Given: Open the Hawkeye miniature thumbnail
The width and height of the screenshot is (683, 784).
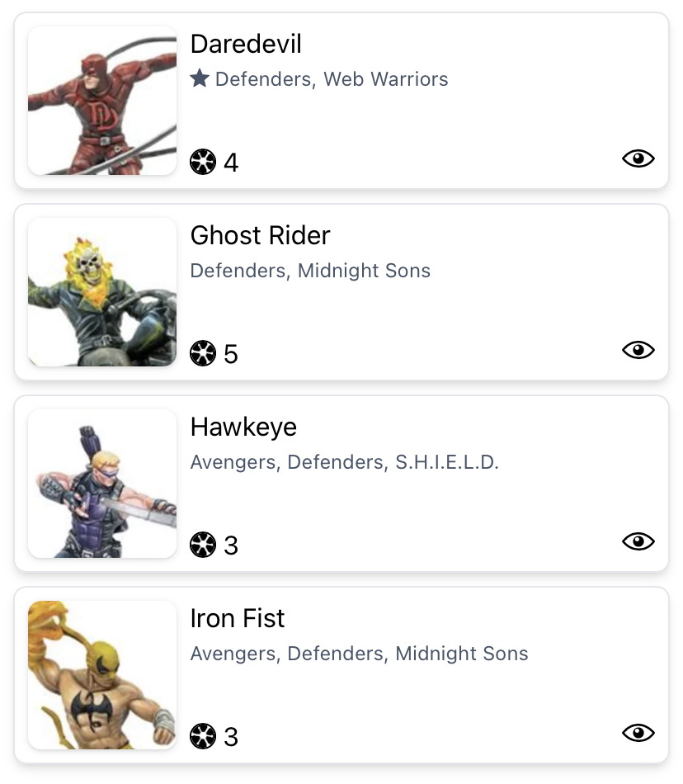Looking at the screenshot, I should pyautogui.click(x=102, y=484).
